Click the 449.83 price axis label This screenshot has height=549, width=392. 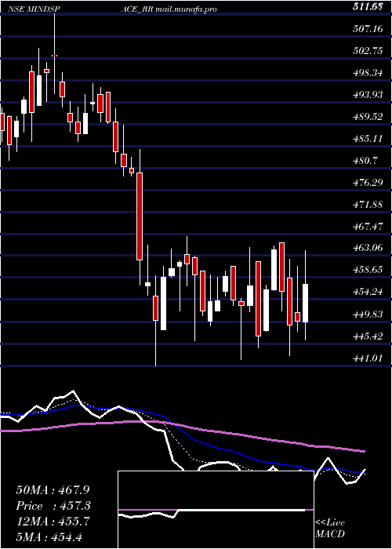click(x=368, y=314)
